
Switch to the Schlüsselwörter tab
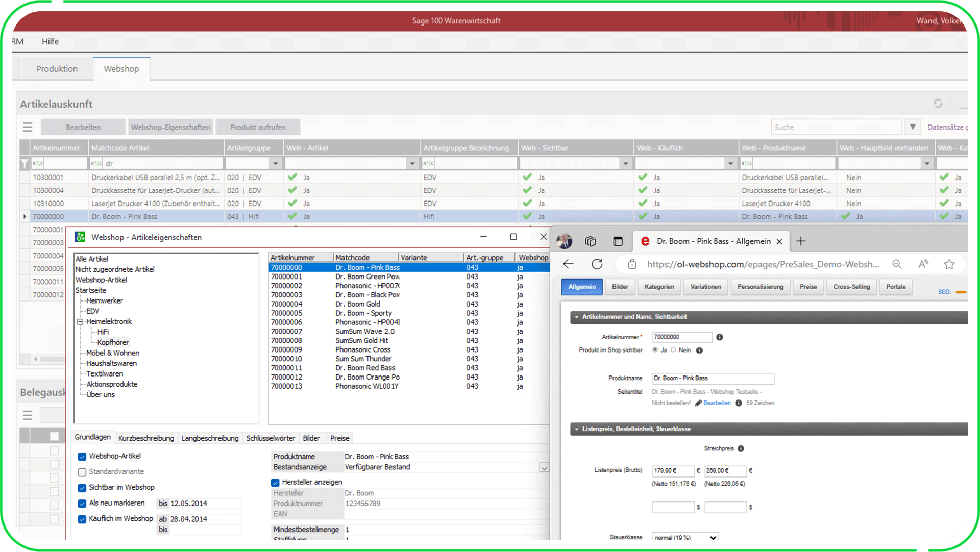pos(271,438)
